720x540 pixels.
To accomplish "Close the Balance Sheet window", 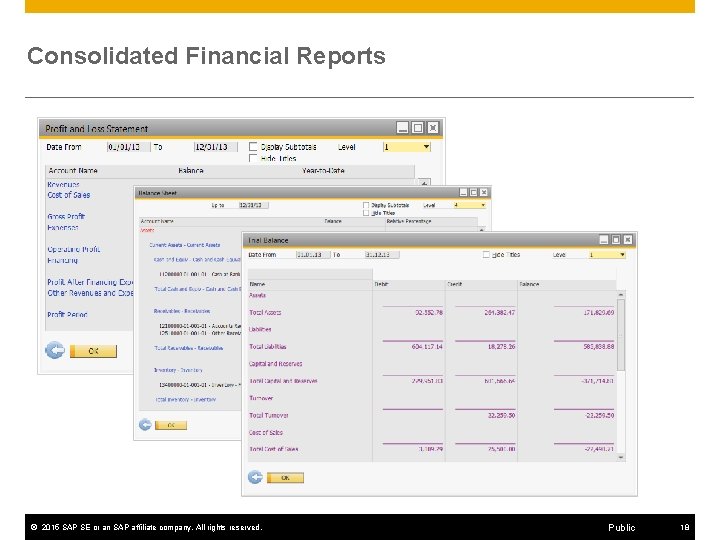I will [x=484, y=192].
